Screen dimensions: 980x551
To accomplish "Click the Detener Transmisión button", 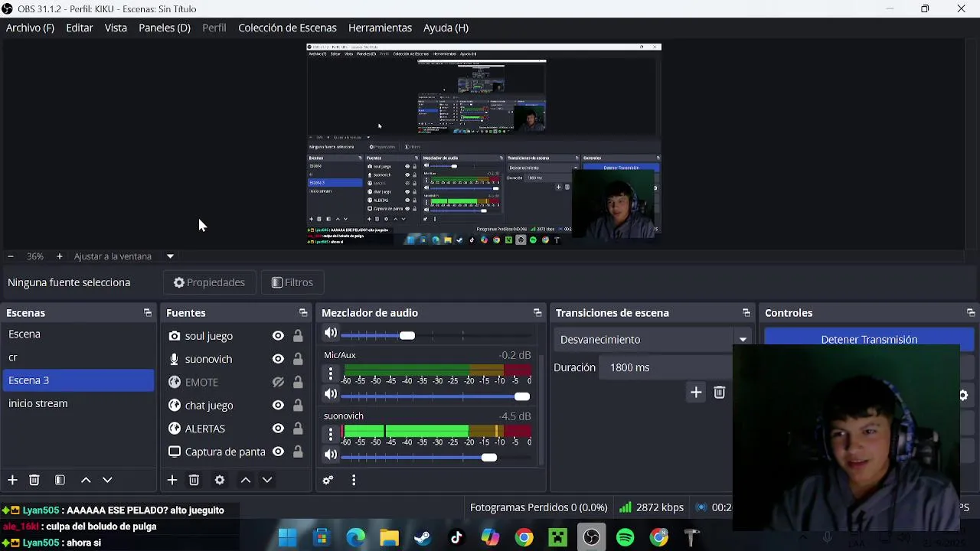I will (x=869, y=339).
